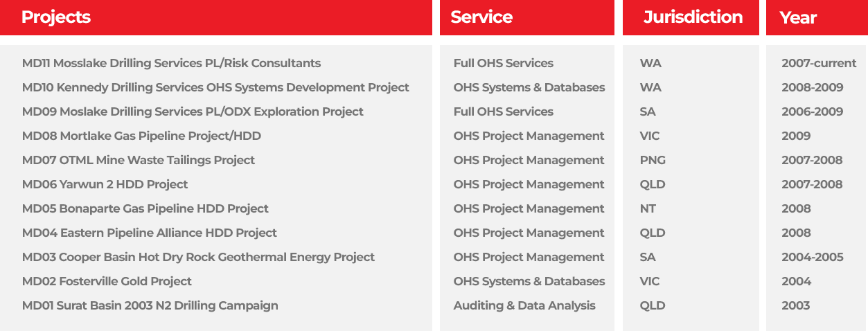868x331 pixels.
Task: Click the Projects column header
Action: [x=56, y=17]
